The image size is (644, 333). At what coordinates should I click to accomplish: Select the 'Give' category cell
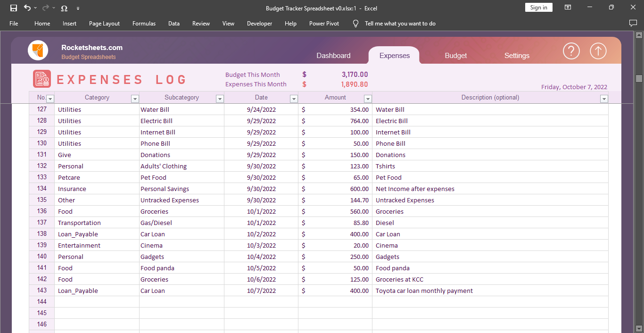(x=97, y=155)
